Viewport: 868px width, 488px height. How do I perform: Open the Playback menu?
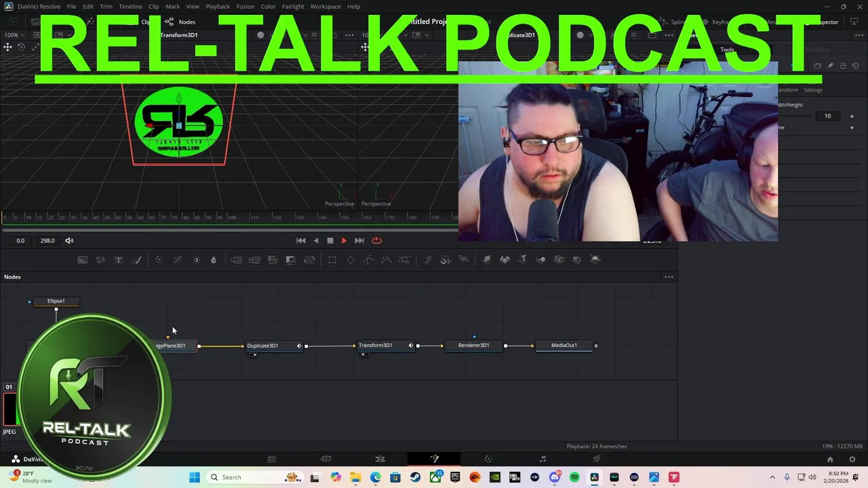[x=218, y=6]
